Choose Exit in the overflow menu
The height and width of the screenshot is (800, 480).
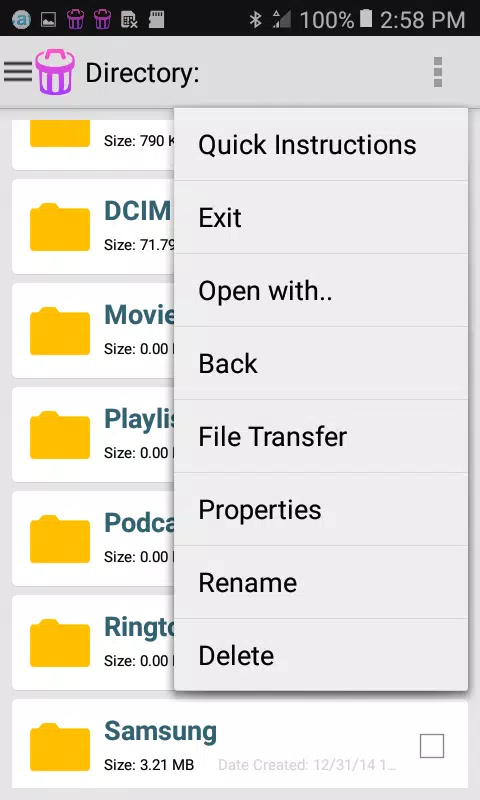click(321, 217)
